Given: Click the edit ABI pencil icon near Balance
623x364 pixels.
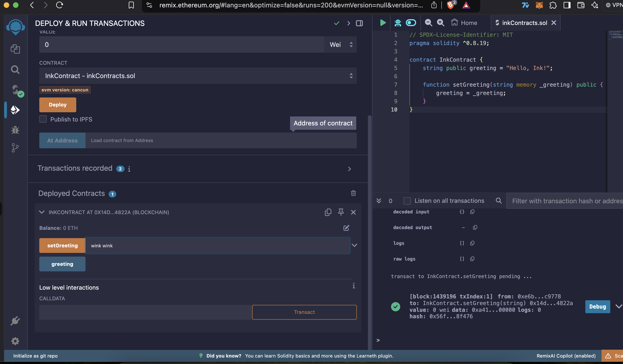Looking at the screenshot, I should 346,227.
